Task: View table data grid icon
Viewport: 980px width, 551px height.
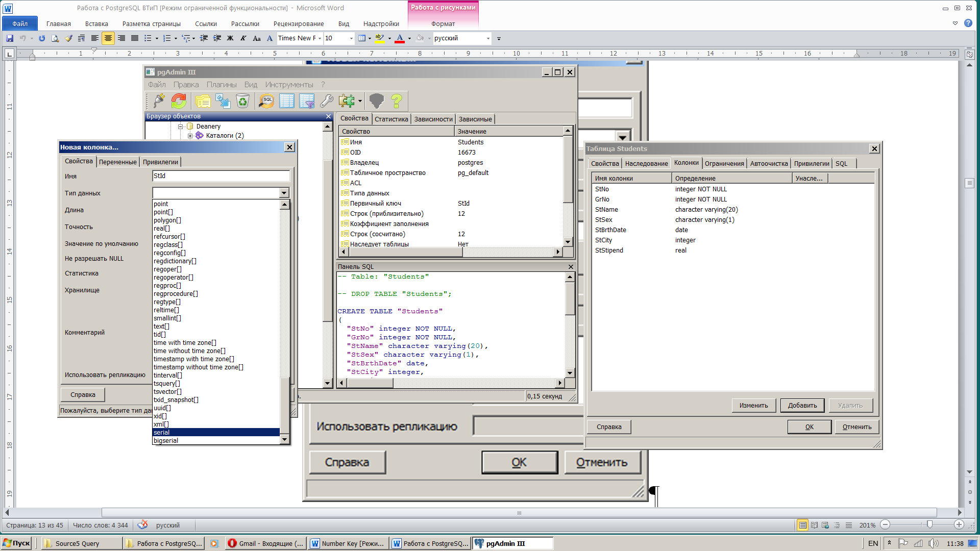Action: coord(287,101)
